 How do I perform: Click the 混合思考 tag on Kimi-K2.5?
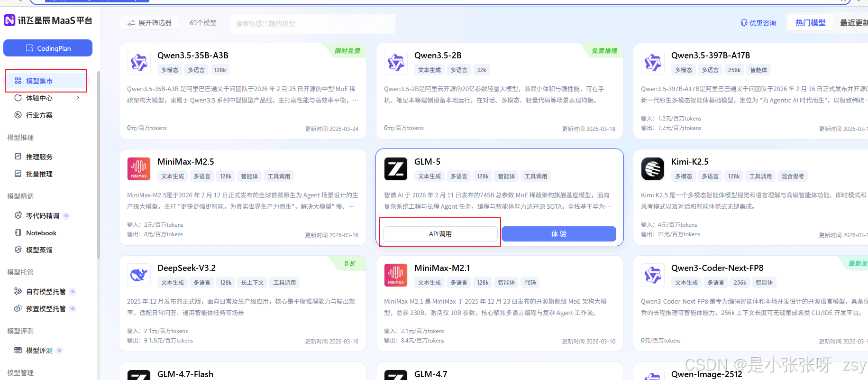pos(793,176)
